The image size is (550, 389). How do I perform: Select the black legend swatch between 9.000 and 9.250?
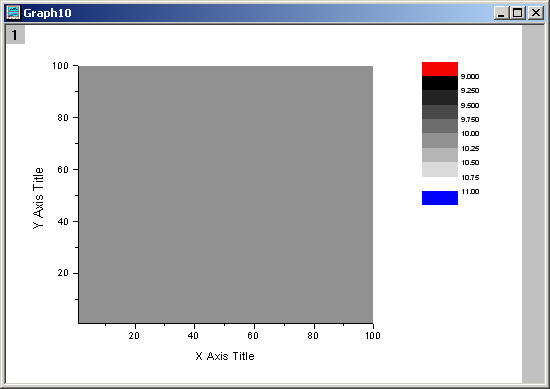(440, 83)
